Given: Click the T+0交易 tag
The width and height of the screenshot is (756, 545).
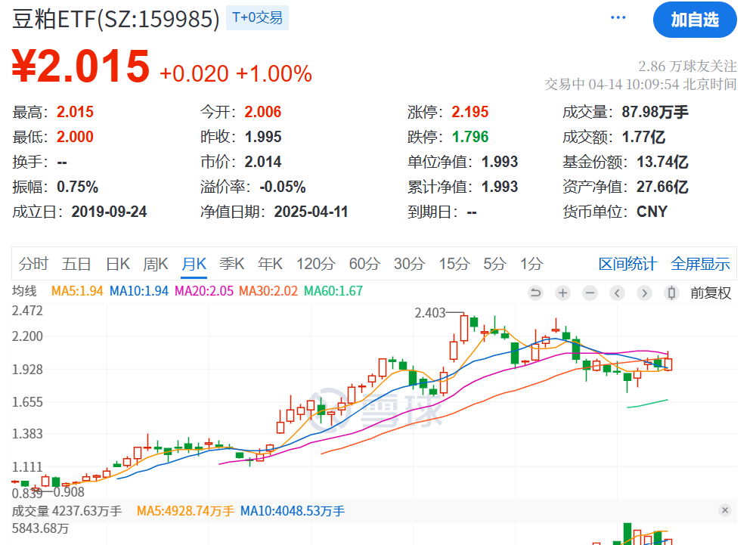Looking at the screenshot, I should 257,18.
